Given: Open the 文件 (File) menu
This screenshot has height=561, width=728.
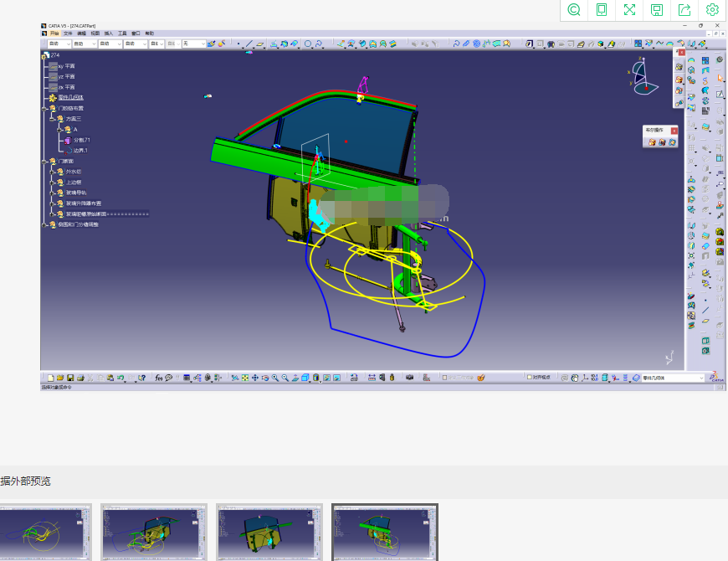Looking at the screenshot, I should (x=68, y=33).
